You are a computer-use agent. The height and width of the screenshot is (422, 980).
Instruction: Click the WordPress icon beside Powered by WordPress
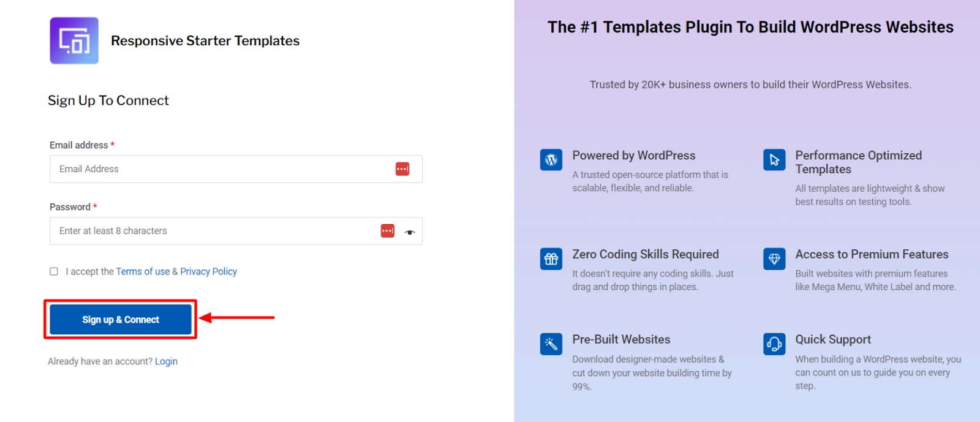(x=551, y=160)
